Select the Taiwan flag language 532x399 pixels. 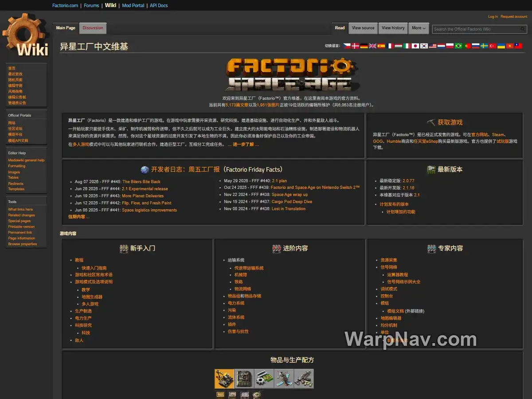pyautogui.click(x=518, y=46)
